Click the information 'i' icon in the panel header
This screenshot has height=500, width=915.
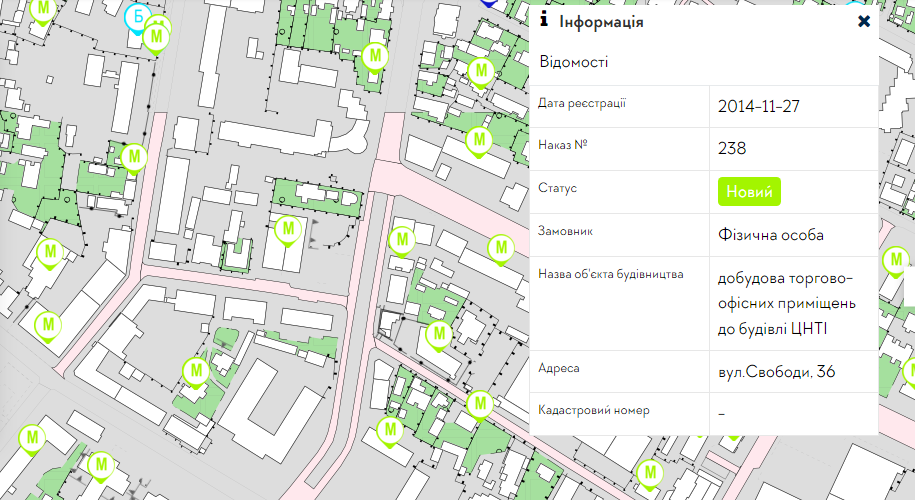[544, 20]
